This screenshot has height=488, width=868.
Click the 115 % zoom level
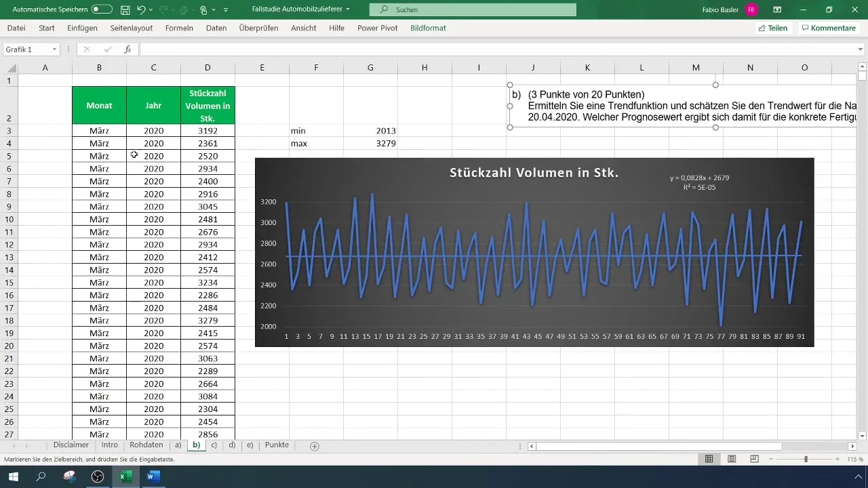(x=854, y=459)
